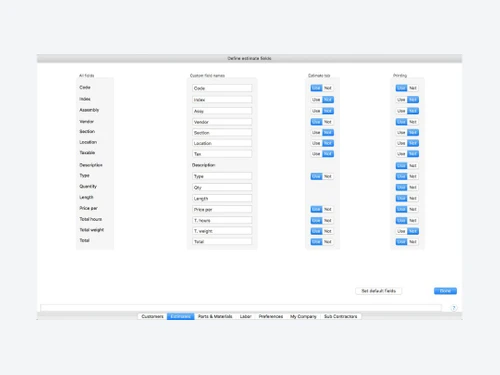Switch to the Estimates tab
Viewport: 500px width, 375px height.
click(181, 316)
